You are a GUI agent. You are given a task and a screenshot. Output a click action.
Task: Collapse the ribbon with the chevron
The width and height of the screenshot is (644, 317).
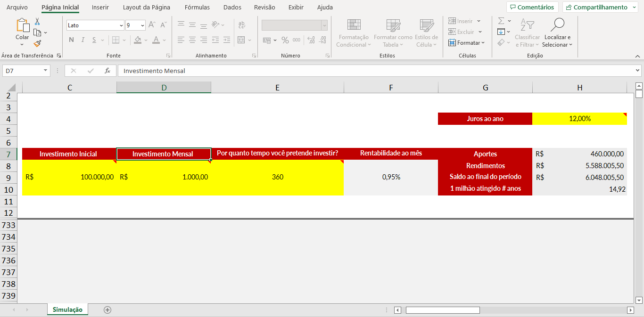coord(637,56)
